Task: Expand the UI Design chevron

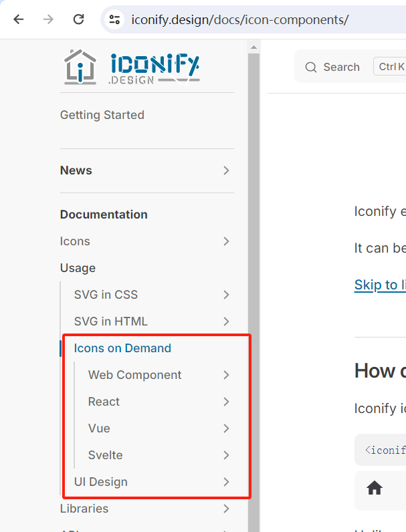Action: tap(227, 482)
